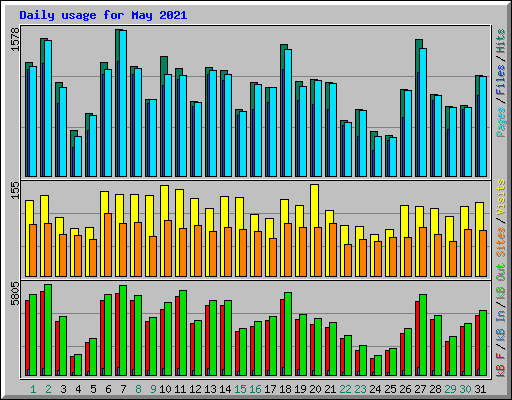Click the 'Visits' legend label

(x=501, y=197)
